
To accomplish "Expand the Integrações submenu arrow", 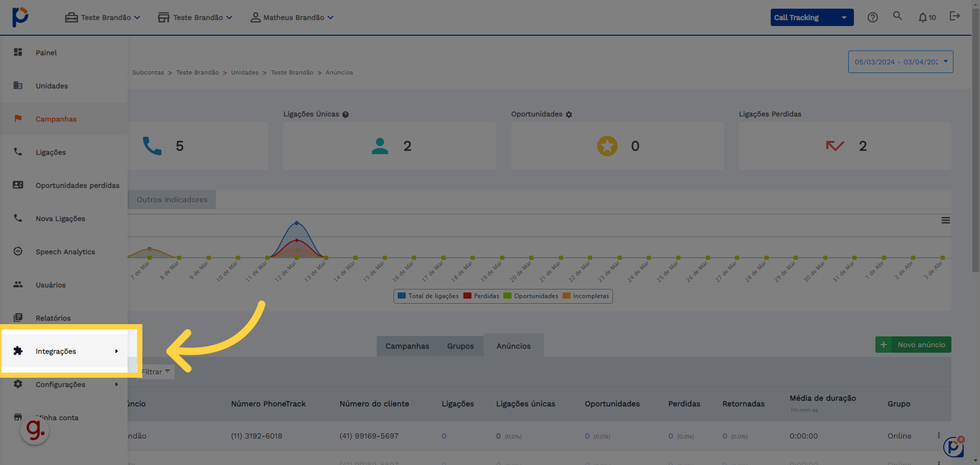I will coord(116,351).
